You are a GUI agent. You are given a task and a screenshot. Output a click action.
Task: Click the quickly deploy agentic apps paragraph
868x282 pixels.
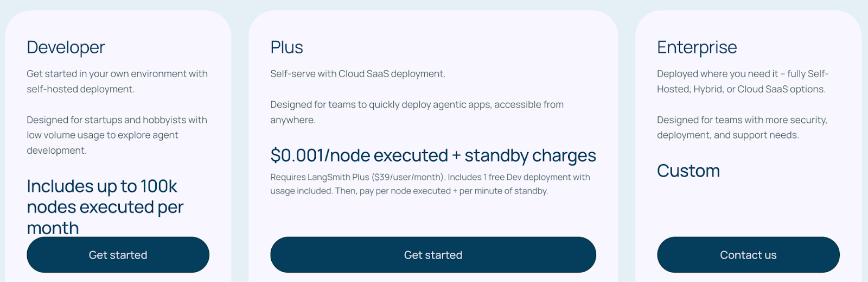tap(416, 112)
